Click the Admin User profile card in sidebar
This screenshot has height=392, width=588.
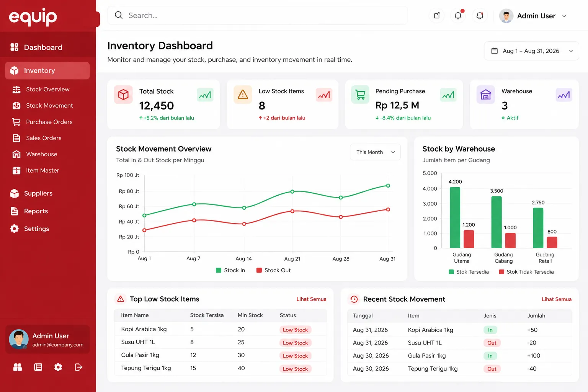(47, 339)
